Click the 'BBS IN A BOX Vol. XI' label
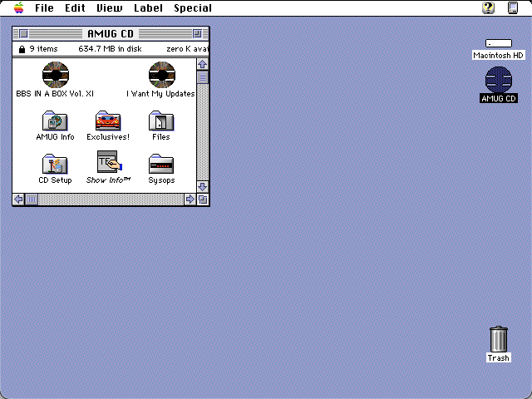The image size is (532, 399). click(x=55, y=94)
